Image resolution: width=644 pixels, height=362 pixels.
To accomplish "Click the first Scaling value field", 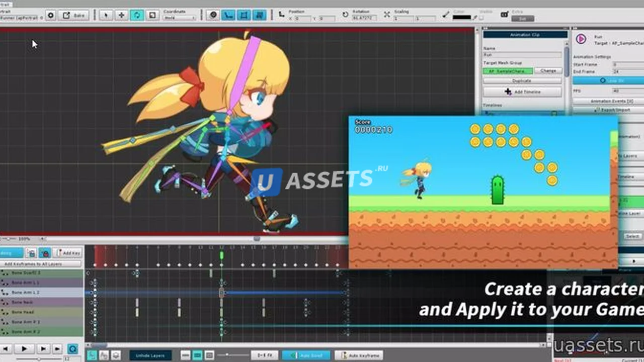I will 404,19.
